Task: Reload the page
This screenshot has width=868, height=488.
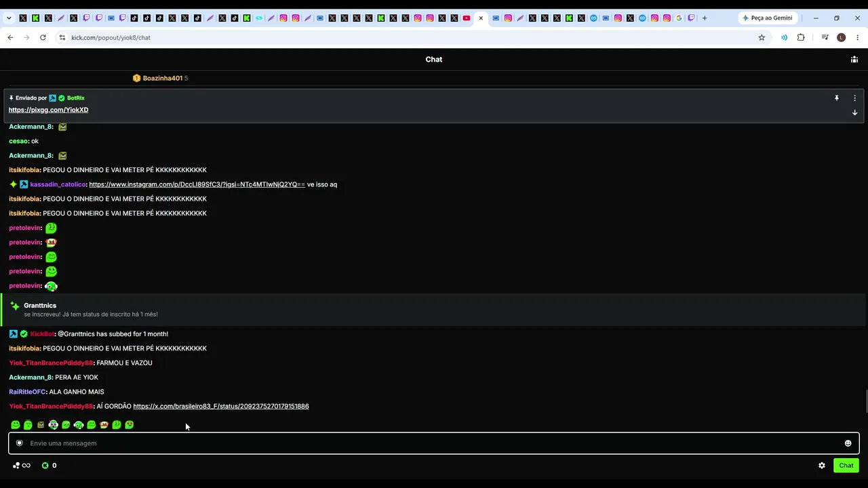Action: [43, 37]
